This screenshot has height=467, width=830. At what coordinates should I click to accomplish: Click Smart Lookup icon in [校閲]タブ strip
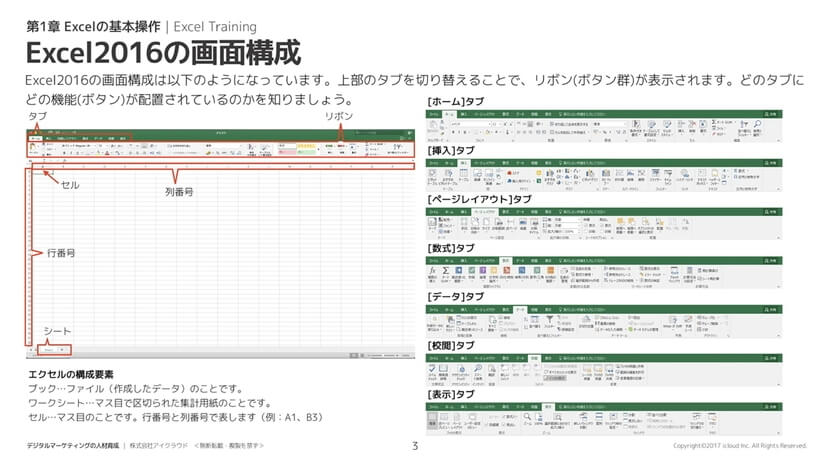(x=477, y=369)
